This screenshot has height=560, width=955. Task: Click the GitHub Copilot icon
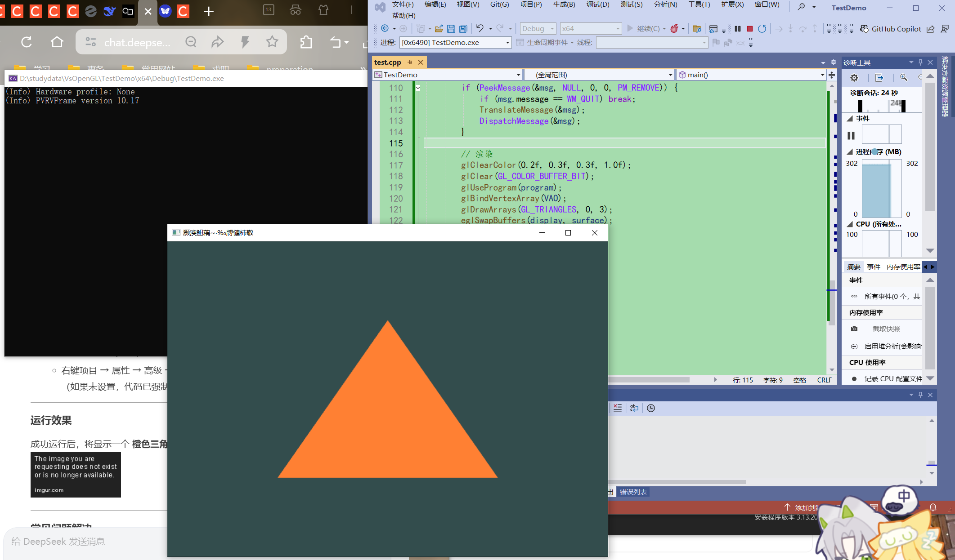click(864, 29)
